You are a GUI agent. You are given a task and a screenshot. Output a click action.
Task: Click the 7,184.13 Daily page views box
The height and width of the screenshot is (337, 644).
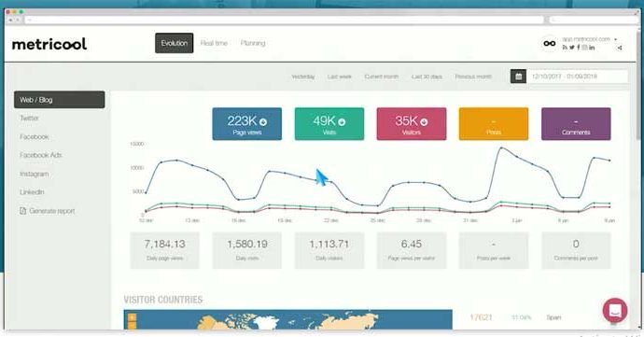(164, 250)
